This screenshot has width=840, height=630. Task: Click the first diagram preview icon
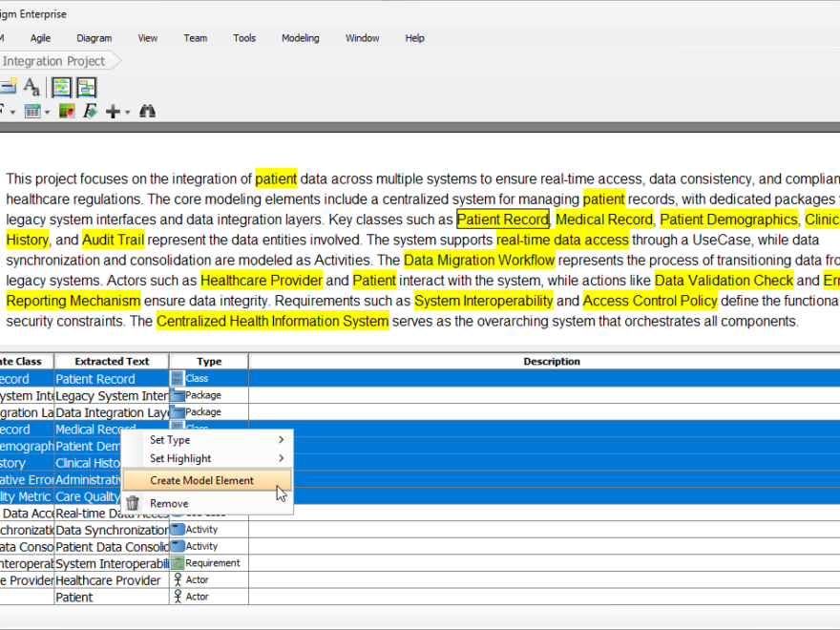point(61,87)
